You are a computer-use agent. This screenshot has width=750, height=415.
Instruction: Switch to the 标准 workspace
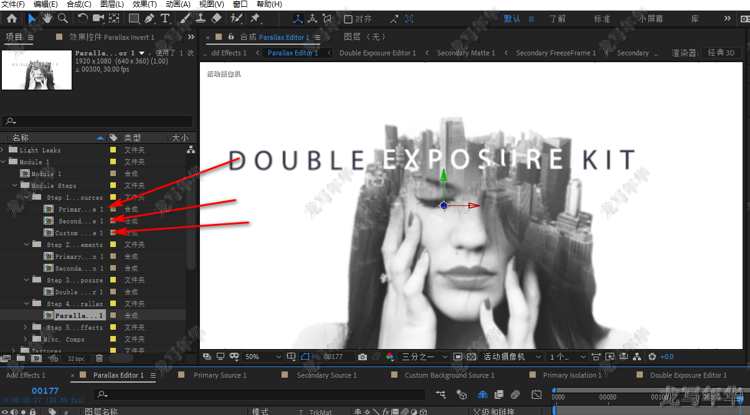coord(602,19)
